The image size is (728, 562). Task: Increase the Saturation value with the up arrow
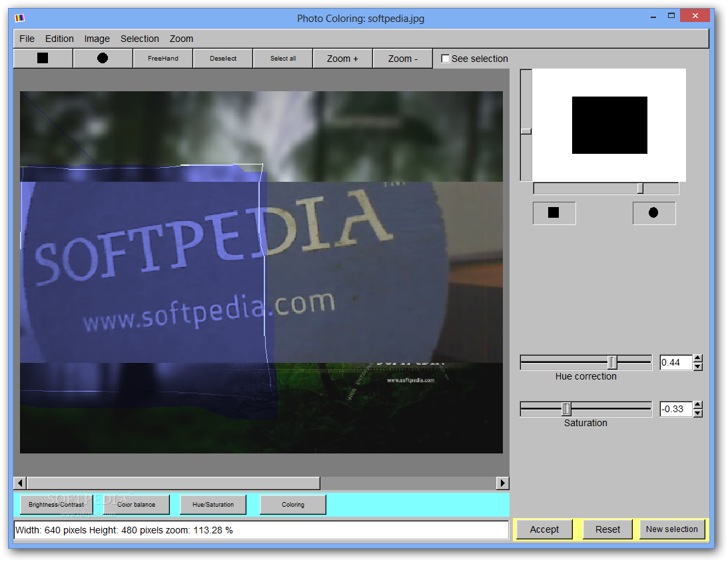pyautogui.click(x=697, y=405)
